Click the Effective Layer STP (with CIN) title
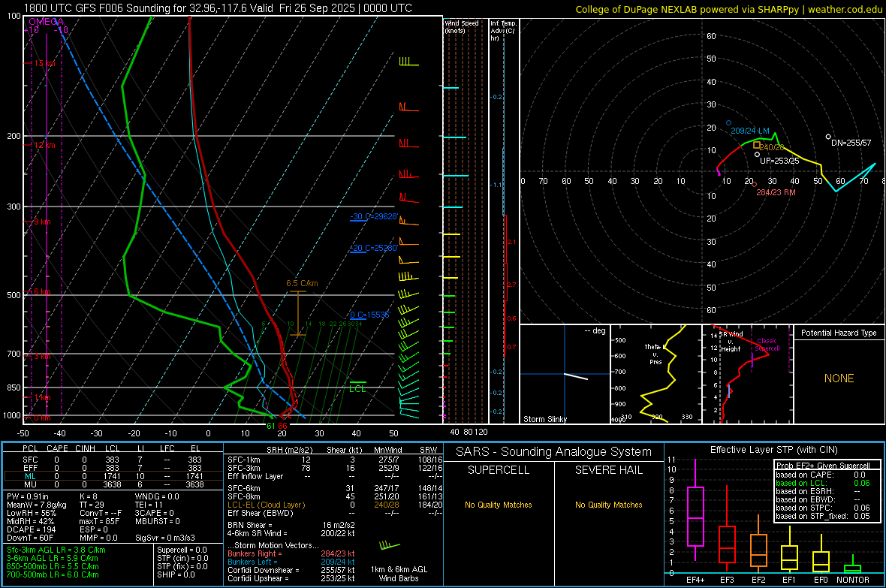 [x=773, y=450]
